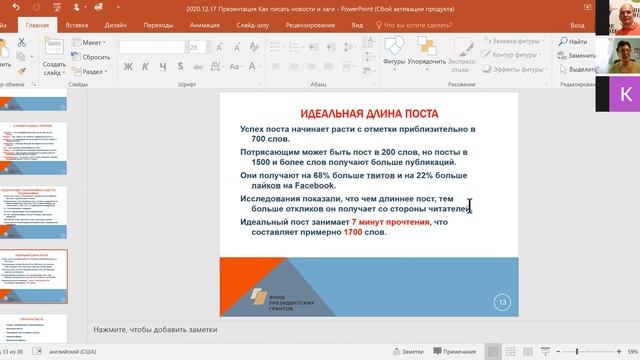Click the zoom slider handle
Viewport: 640px width, 360px height.
(577, 351)
